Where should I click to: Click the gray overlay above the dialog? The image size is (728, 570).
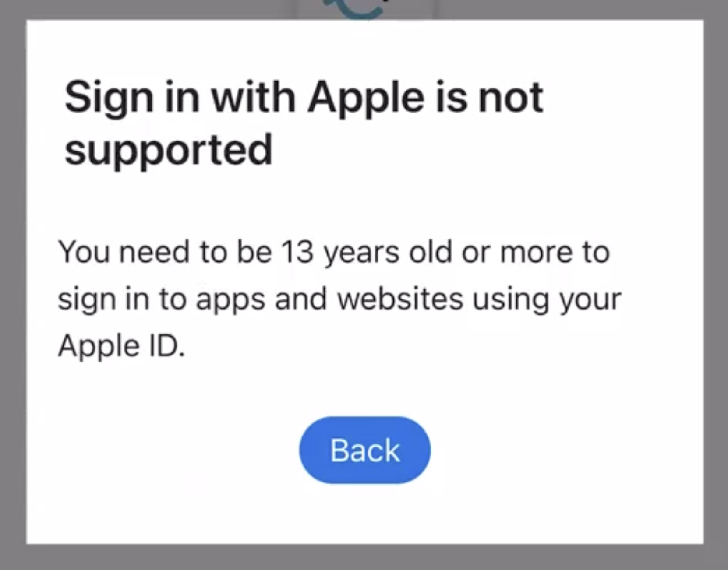[131, 9]
